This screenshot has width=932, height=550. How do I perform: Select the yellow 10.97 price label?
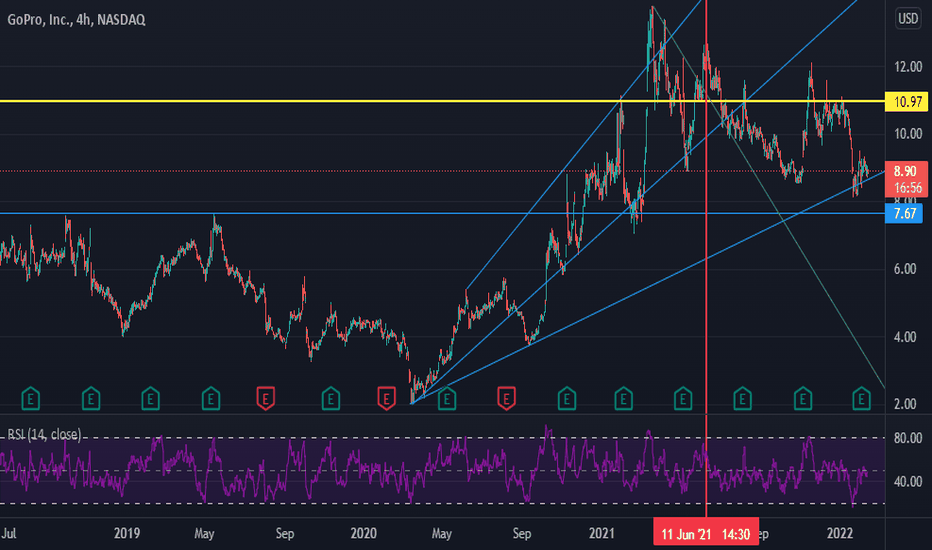click(x=906, y=102)
